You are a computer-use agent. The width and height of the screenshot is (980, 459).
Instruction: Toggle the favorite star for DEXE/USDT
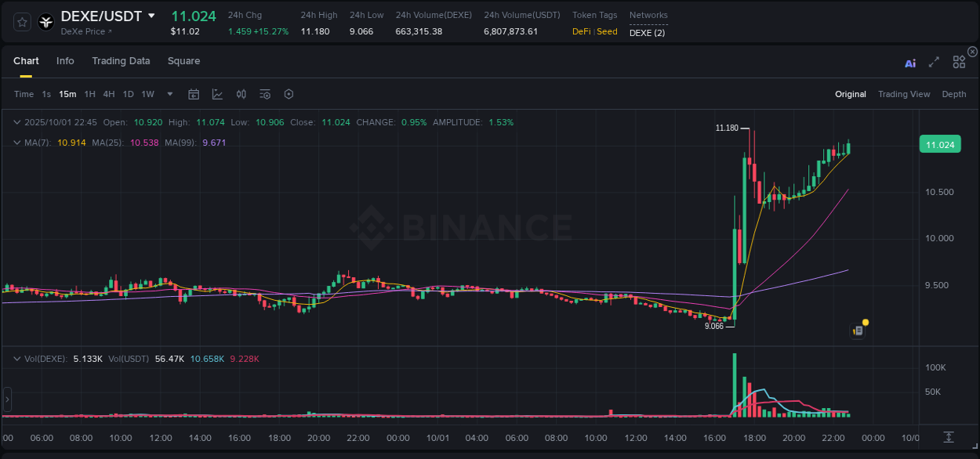point(22,22)
